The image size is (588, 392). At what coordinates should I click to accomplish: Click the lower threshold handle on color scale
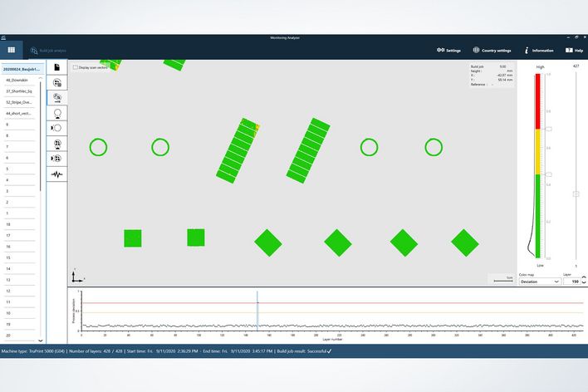(x=546, y=174)
